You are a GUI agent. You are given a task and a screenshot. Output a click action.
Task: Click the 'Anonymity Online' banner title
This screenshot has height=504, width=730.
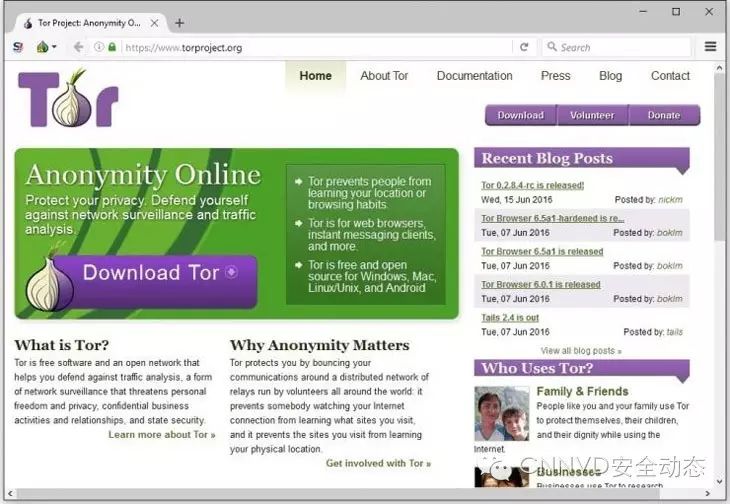coord(143,175)
